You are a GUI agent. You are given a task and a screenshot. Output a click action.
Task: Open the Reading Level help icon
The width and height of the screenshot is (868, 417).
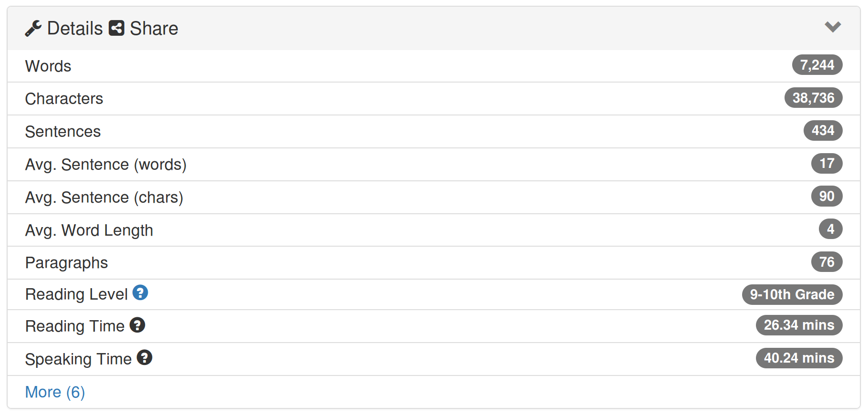click(140, 292)
